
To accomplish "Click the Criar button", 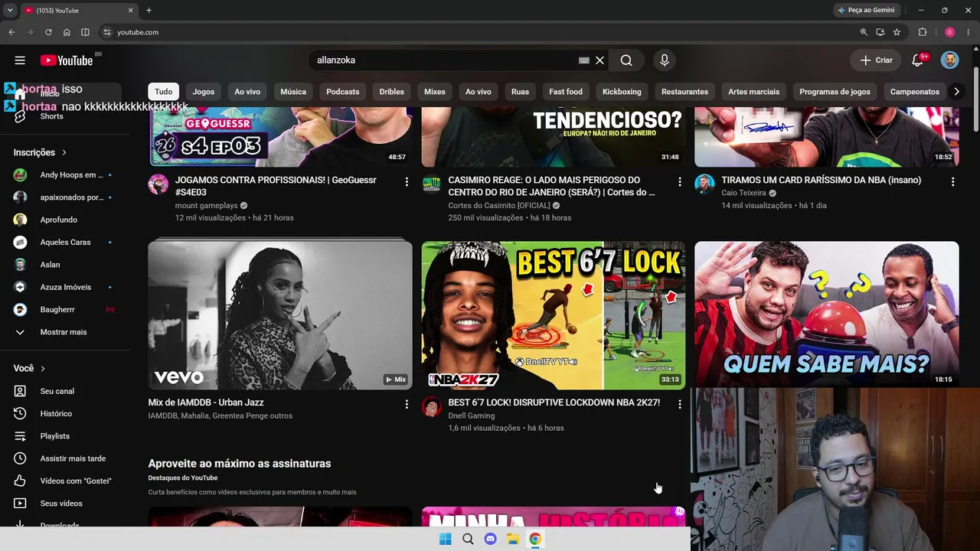I will [876, 60].
